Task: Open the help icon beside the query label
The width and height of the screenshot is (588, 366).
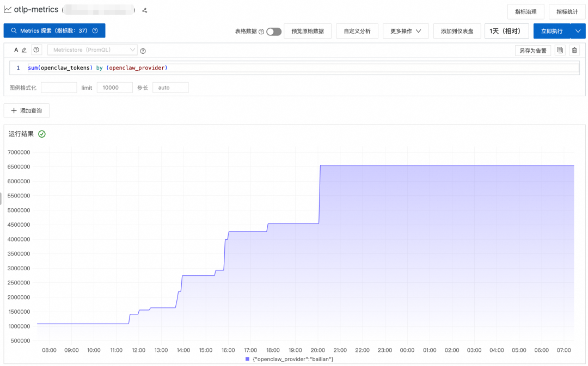Action: (x=36, y=49)
